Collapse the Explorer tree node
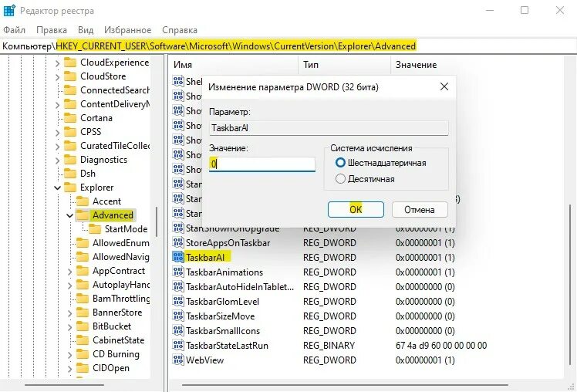577x392 pixels. pos(57,188)
